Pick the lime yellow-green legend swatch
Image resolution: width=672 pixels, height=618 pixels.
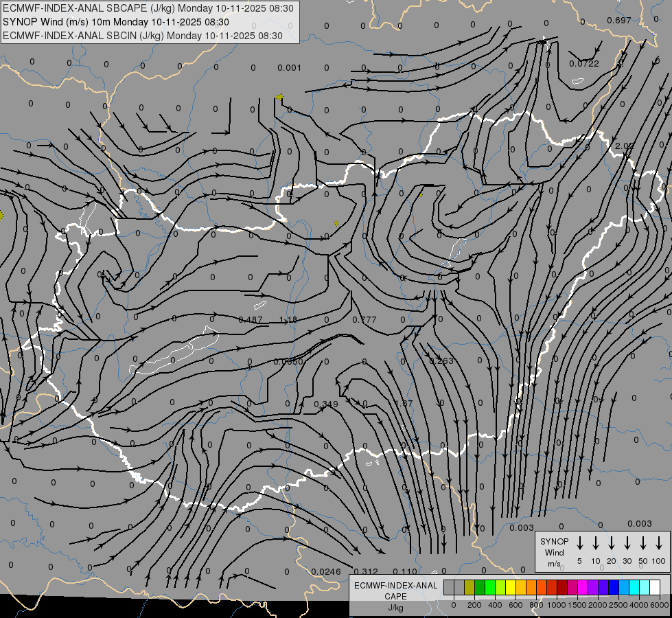tap(500, 587)
